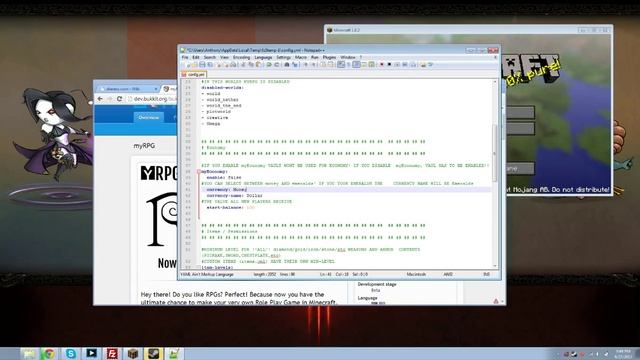Click the 'disabled-worlds:' line in editor
The image size is (640, 360).
222,87
